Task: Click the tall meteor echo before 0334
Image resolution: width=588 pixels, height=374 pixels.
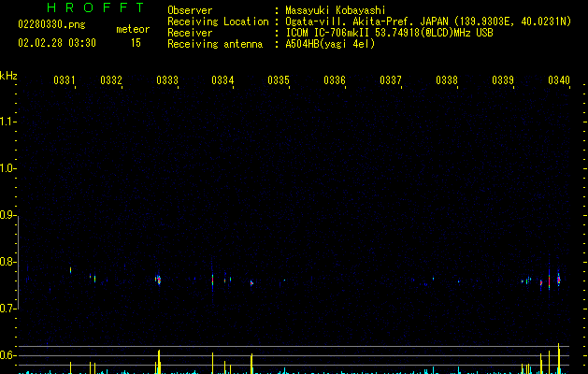Action: pyautogui.click(x=212, y=280)
